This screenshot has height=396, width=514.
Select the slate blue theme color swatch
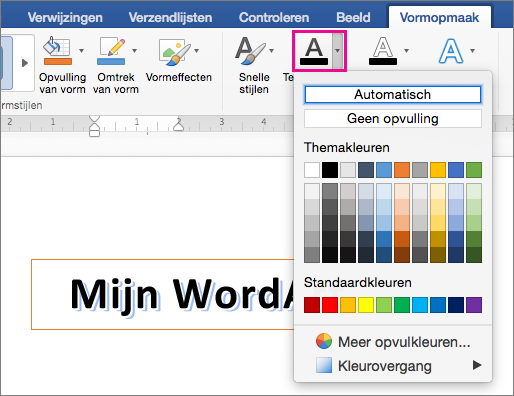(366, 170)
